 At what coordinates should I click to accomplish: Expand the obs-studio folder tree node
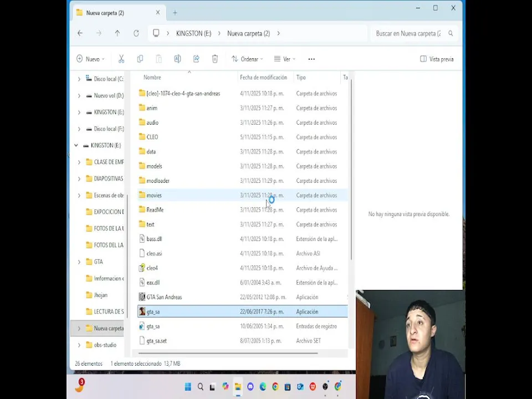click(x=79, y=345)
